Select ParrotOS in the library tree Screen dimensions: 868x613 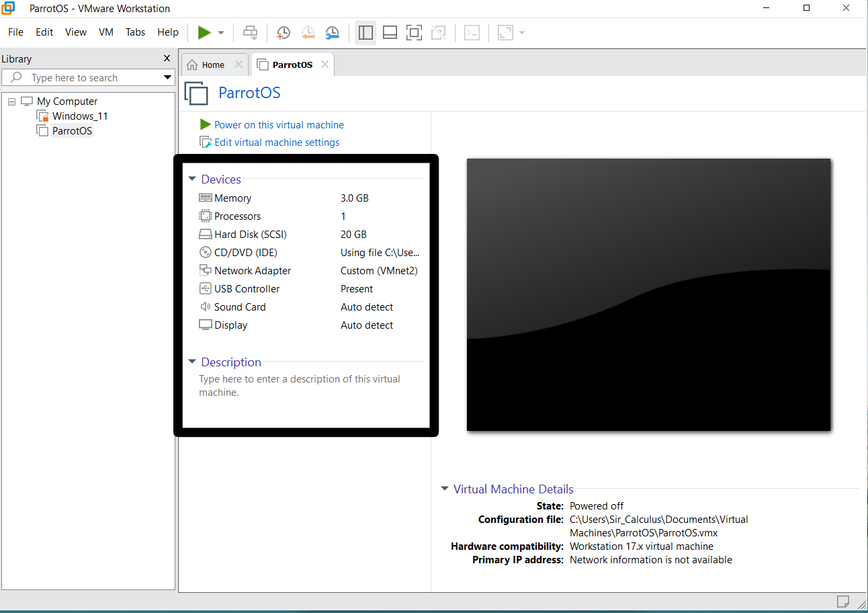coord(72,131)
